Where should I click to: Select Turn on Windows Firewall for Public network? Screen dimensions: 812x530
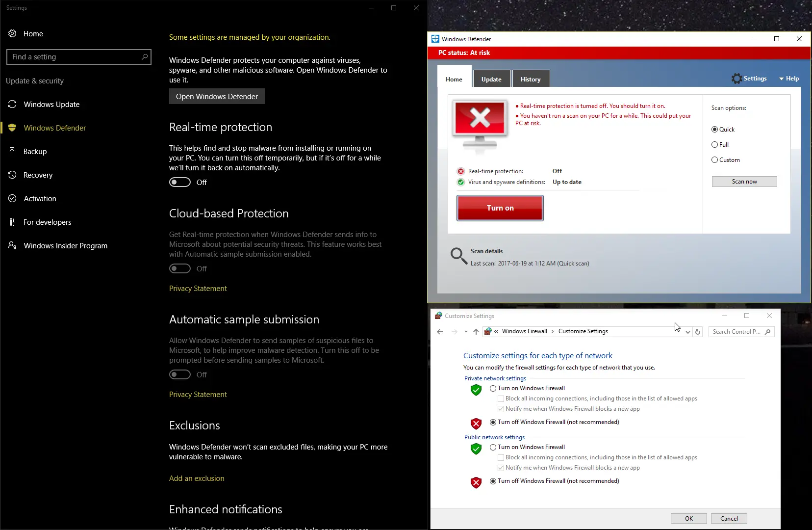493,447
